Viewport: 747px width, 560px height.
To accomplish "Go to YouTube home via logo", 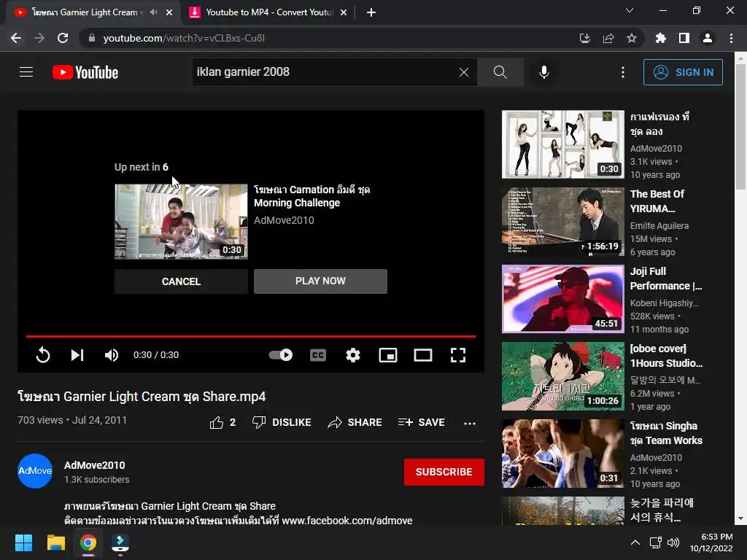I will click(x=85, y=72).
